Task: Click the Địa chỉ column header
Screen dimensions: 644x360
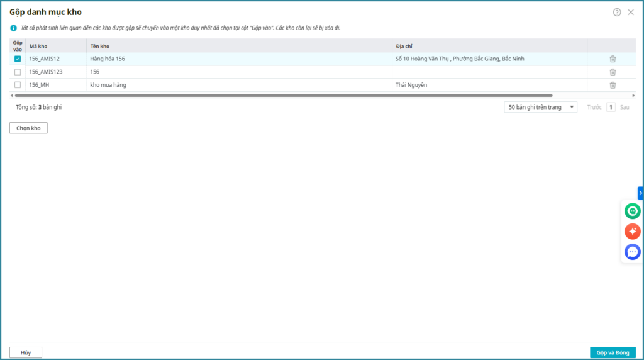Action: (x=489, y=46)
